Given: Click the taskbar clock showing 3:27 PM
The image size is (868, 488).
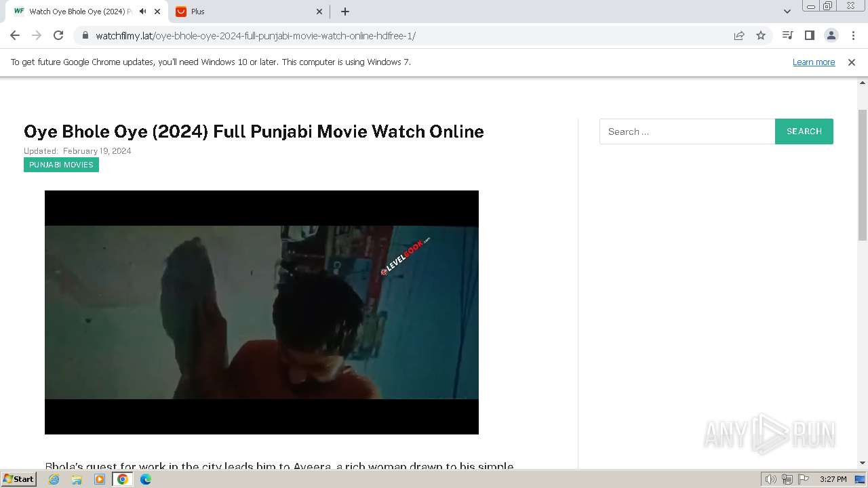Looking at the screenshot, I should pos(833,479).
